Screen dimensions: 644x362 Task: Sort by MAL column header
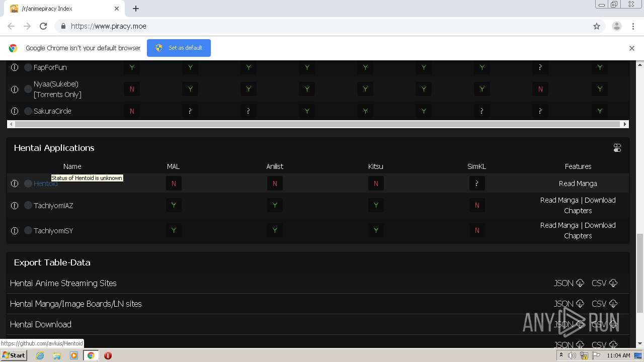coord(173,166)
